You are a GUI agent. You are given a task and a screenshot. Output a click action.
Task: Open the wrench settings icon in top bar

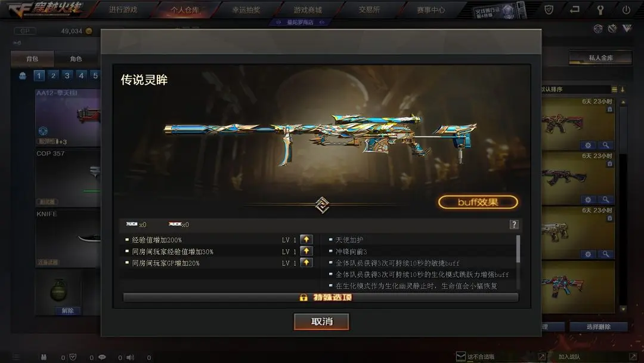click(x=600, y=10)
